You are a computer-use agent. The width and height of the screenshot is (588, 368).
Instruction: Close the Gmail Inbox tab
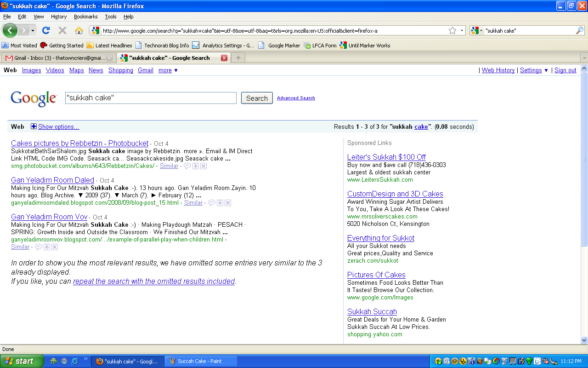109,58
